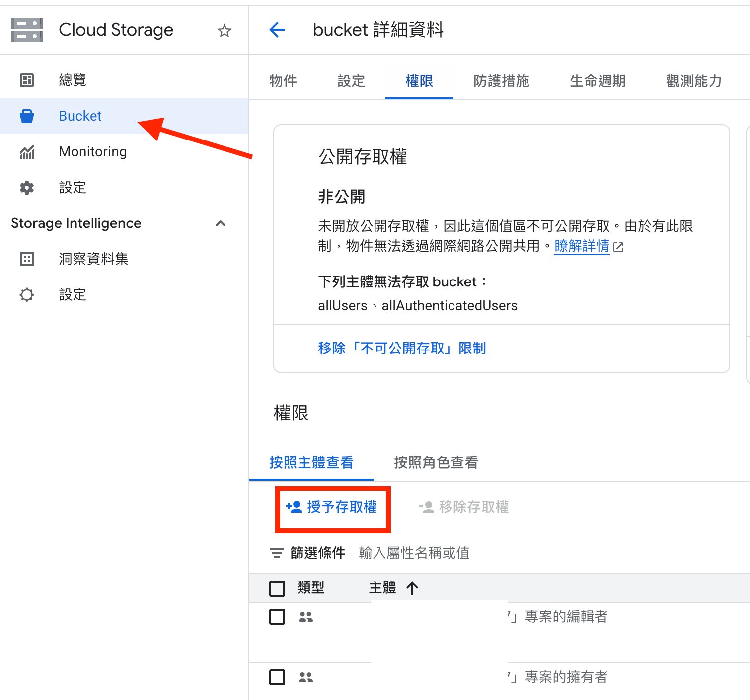Click 移除「不可公開存取」限制 link

tap(402, 348)
